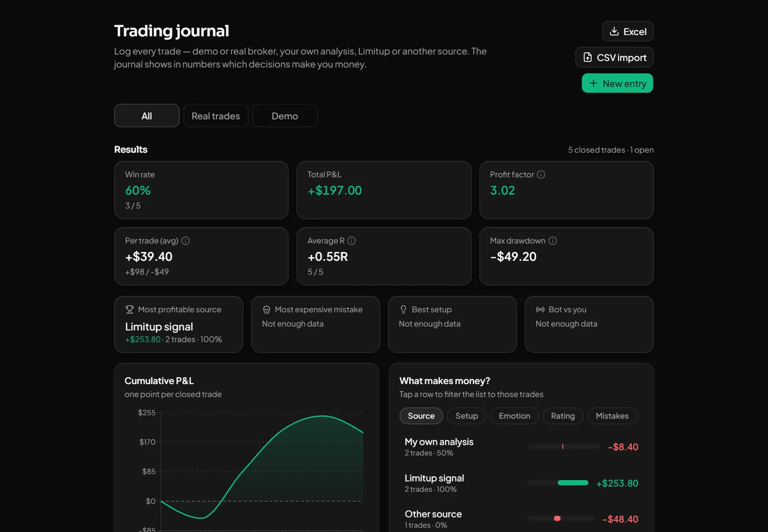Click the plus icon on New entry
This screenshot has width=768, height=532.
[593, 83]
